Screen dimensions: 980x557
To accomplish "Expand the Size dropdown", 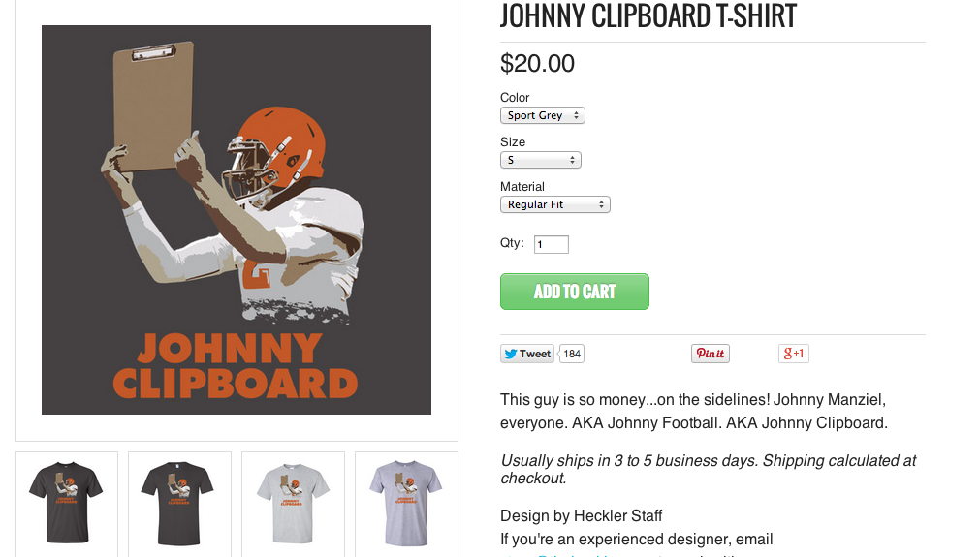I will click(x=540, y=160).
